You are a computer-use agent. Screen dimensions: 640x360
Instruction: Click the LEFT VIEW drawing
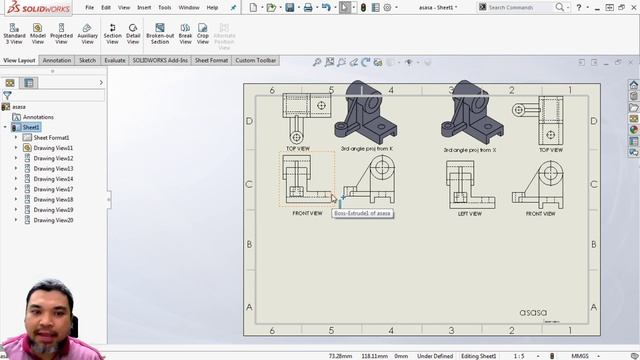(470, 184)
